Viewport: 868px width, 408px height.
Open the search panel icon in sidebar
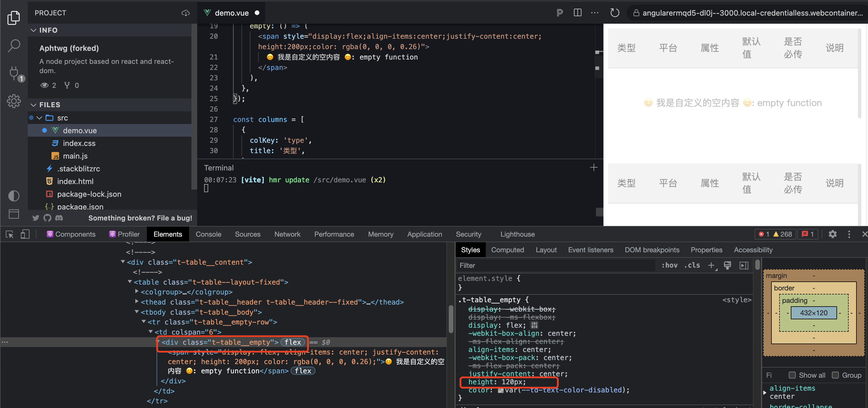[x=14, y=45]
